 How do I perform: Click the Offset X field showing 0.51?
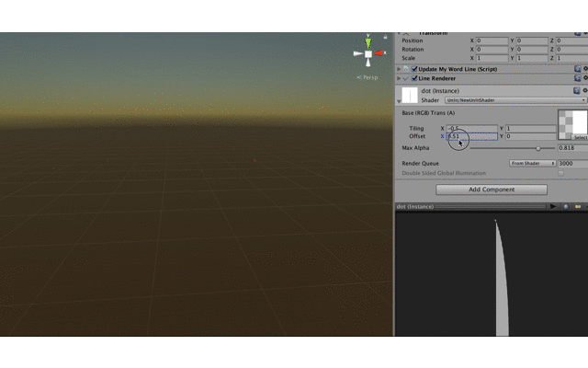pos(471,136)
